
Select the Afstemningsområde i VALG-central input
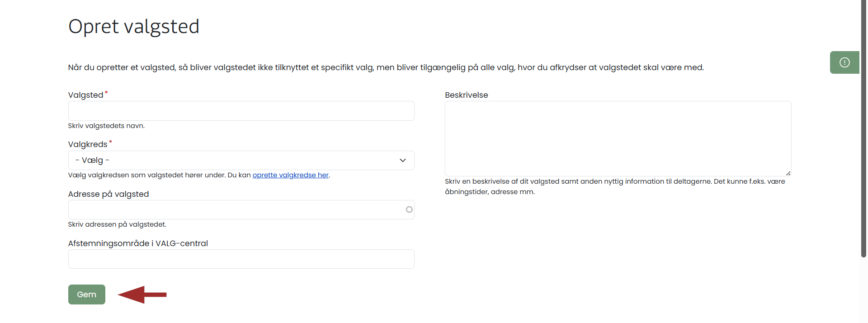pos(241,259)
